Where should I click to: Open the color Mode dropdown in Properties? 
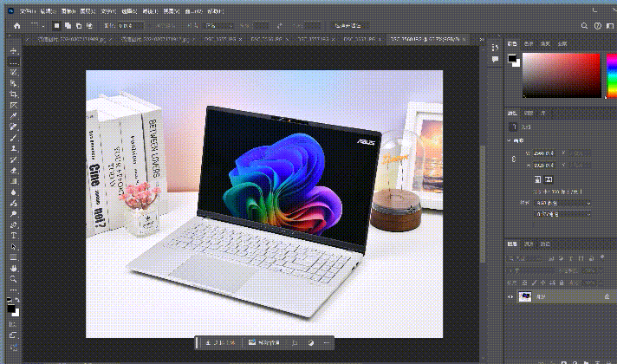point(562,204)
